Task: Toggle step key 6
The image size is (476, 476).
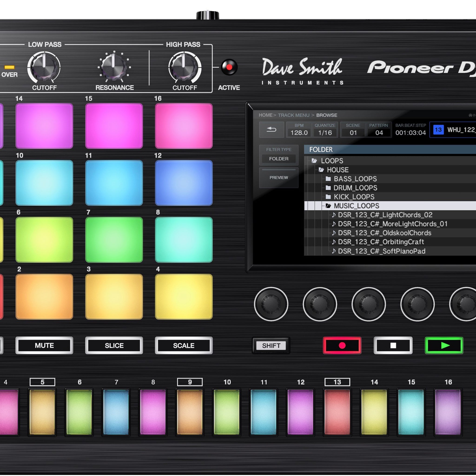Action: point(79,412)
